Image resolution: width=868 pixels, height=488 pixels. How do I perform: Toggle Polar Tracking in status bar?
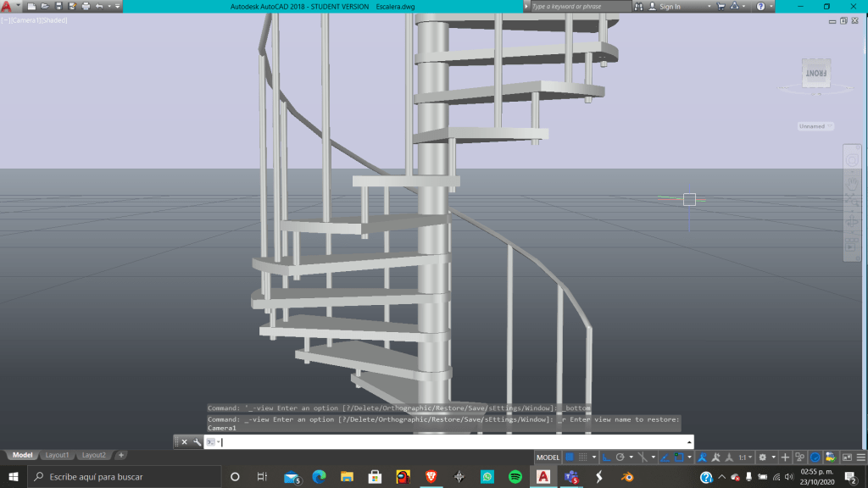coord(620,457)
